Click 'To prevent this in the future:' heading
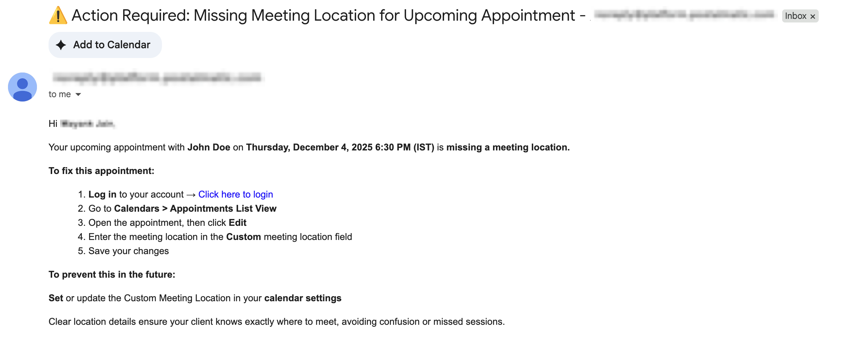868x348 pixels. [x=112, y=274]
